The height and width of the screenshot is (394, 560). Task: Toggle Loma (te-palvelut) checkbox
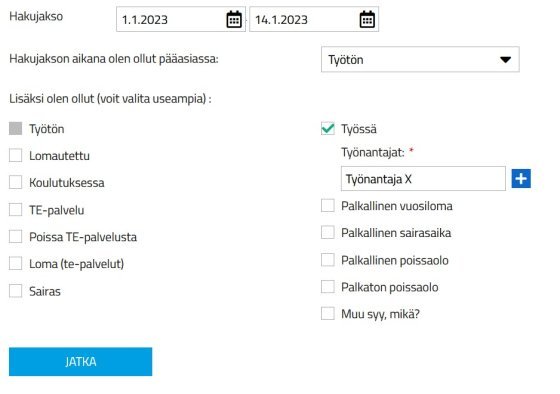15,264
